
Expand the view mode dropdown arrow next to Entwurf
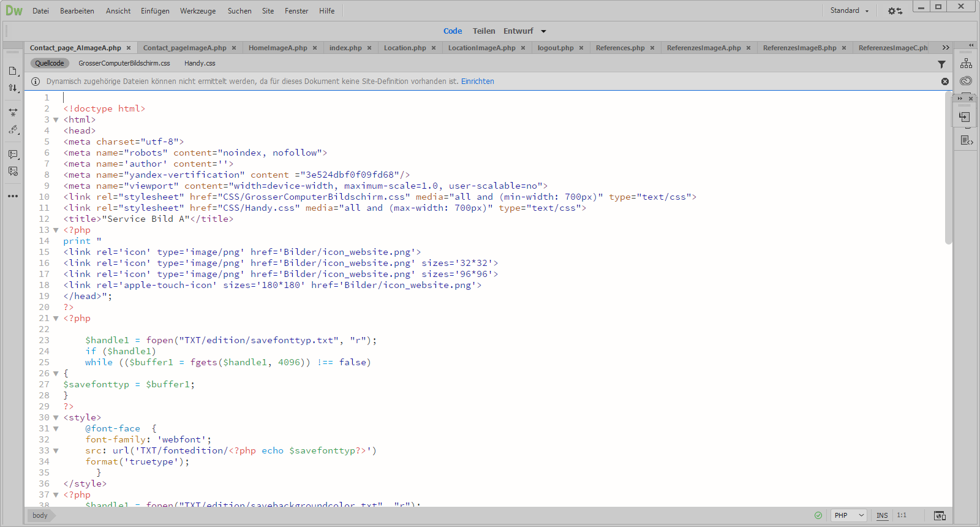(x=543, y=31)
